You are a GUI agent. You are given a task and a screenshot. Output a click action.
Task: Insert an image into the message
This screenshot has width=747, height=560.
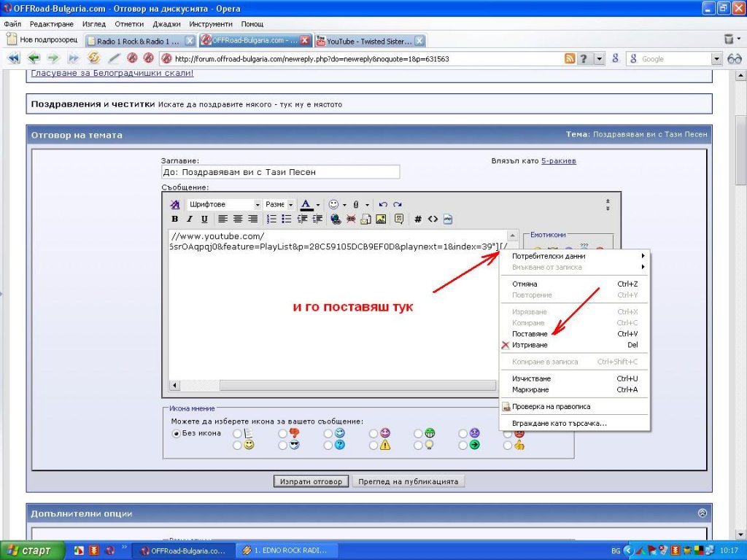(381, 219)
